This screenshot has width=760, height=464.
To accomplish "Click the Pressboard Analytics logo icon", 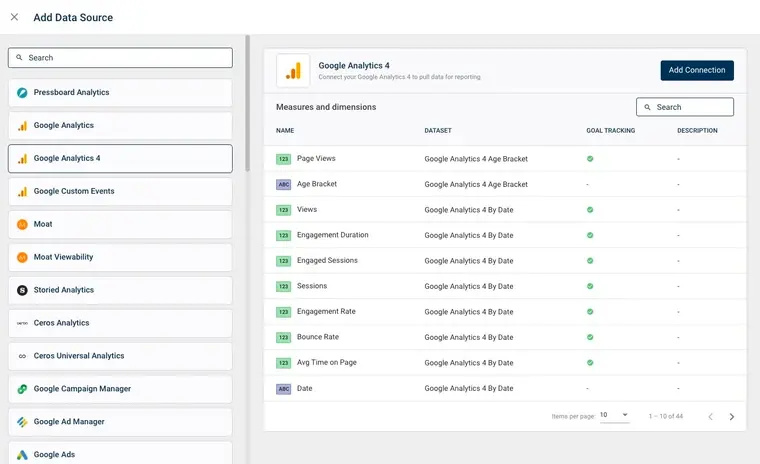I will (22, 93).
